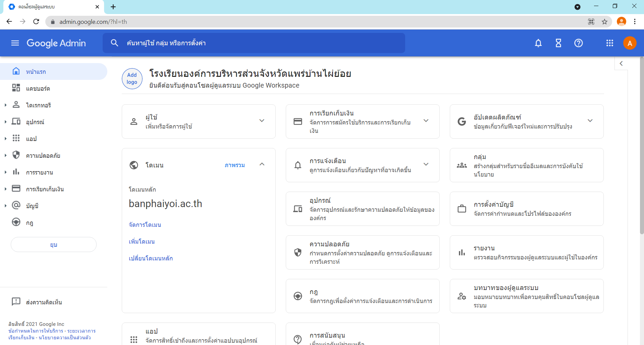Expand ไดเรกทอรี sidebar tree arrow
Image resolution: width=644 pixels, height=345 pixels.
pyautogui.click(x=5, y=105)
